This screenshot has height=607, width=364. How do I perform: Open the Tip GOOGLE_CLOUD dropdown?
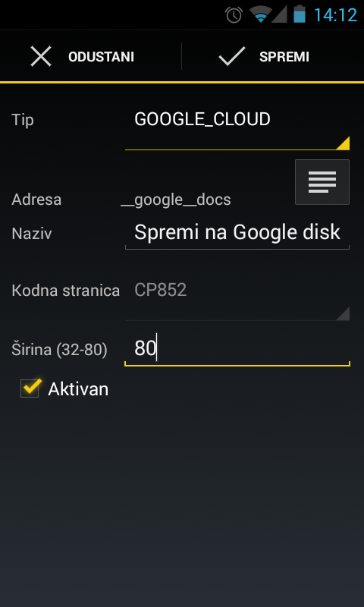(x=237, y=124)
